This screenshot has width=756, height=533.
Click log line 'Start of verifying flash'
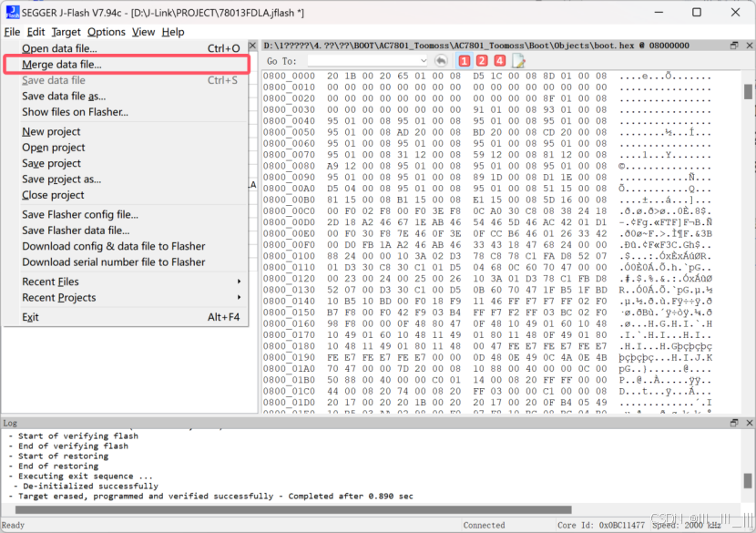coord(78,436)
